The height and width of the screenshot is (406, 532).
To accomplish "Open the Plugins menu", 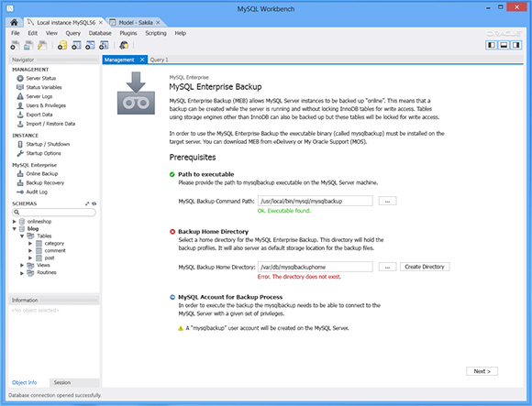I will [128, 33].
